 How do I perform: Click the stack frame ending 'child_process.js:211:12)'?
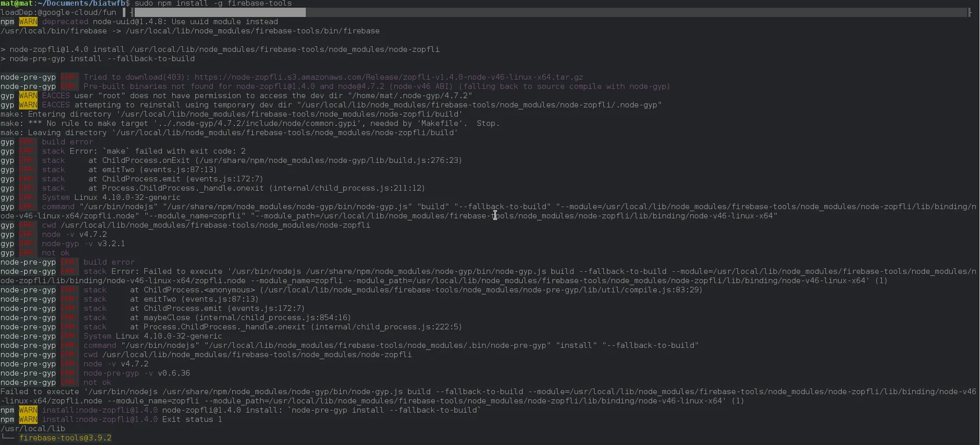coord(256,188)
